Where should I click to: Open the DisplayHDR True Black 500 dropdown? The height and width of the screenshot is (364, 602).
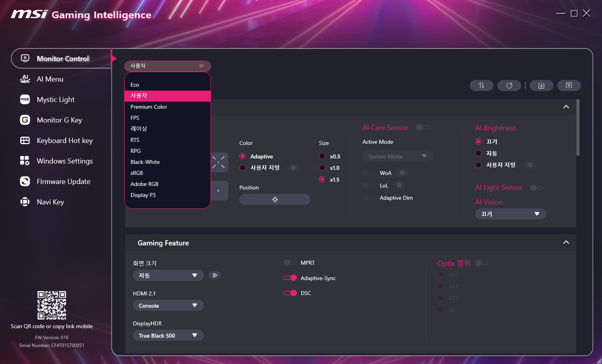click(168, 336)
